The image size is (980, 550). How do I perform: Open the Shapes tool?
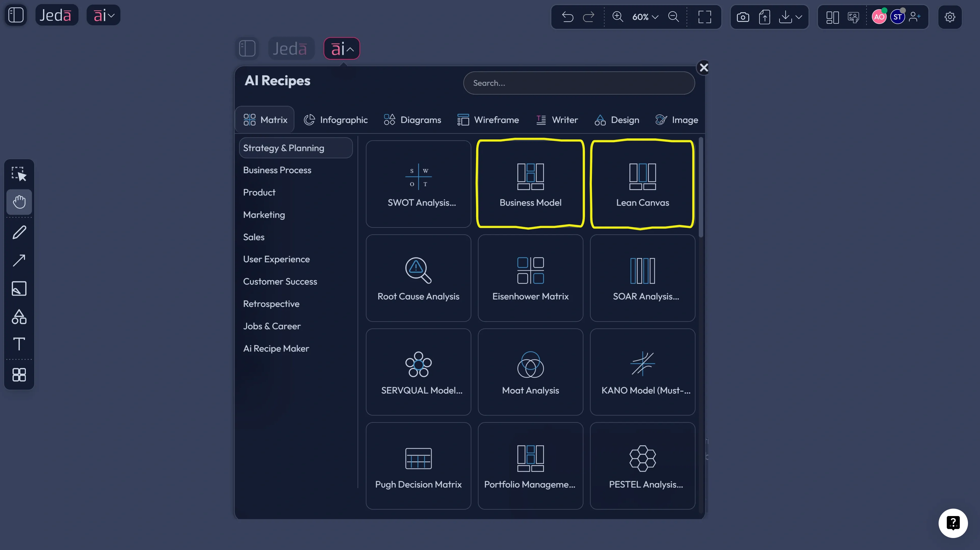point(19,317)
